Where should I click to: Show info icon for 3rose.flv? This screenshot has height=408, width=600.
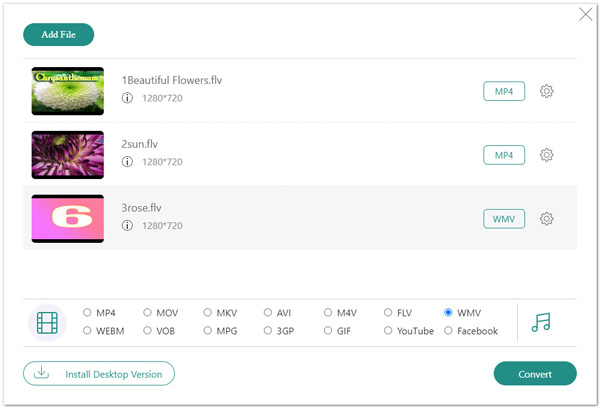click(x=127, y=225)
